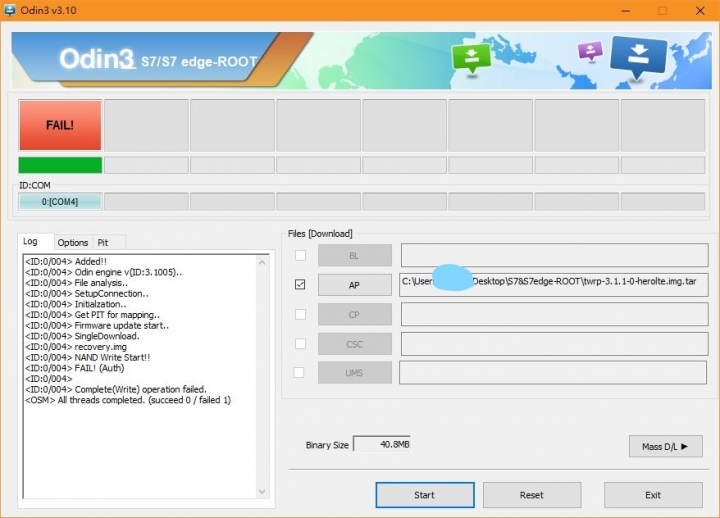Select the 'Get PIT for mapping..' log line
The height and width of the screenshot is (518, 720).
point(92,315)
